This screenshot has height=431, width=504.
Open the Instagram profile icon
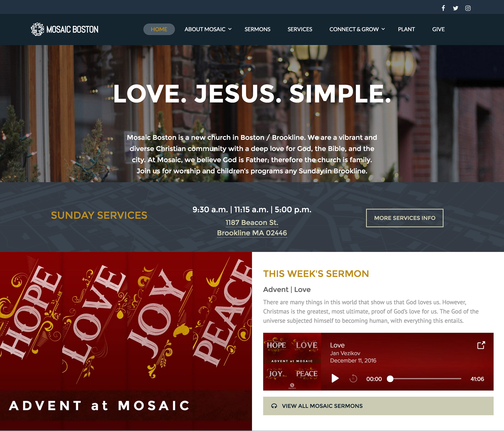[x=468, y=8]
